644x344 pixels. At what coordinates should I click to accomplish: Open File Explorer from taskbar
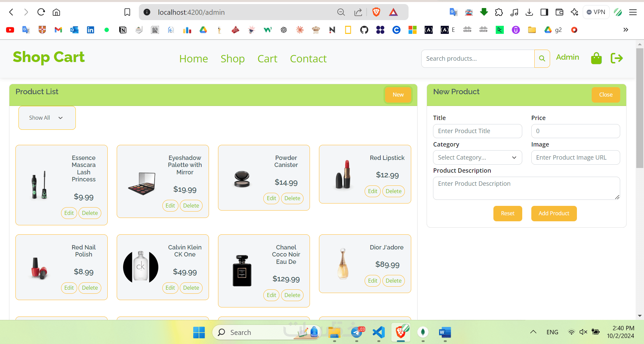click(x=334, y=332)
